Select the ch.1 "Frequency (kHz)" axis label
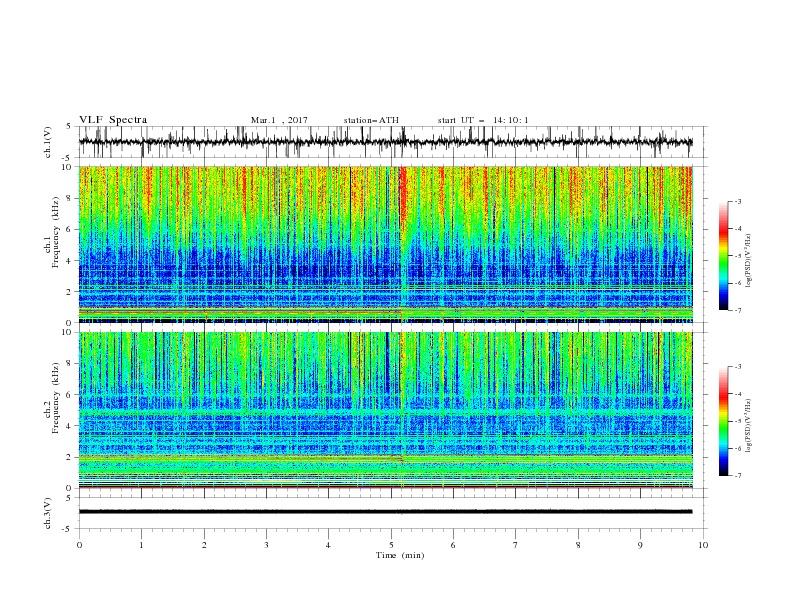792x612 pixels. (56, 232)
